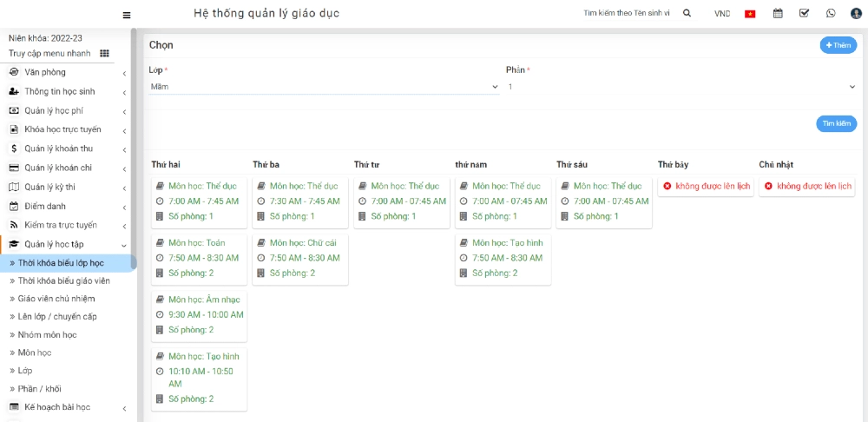Click the hamburger menu toggle icon
This screenshot has height=422, width=868.
[x=127, y=15]
